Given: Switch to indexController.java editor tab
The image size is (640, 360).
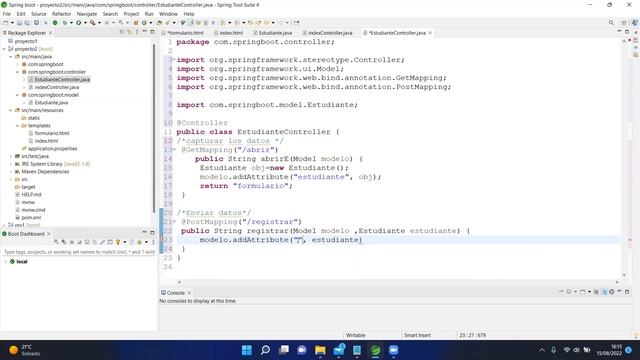Looking at the screenshot, I should (329, 33).
